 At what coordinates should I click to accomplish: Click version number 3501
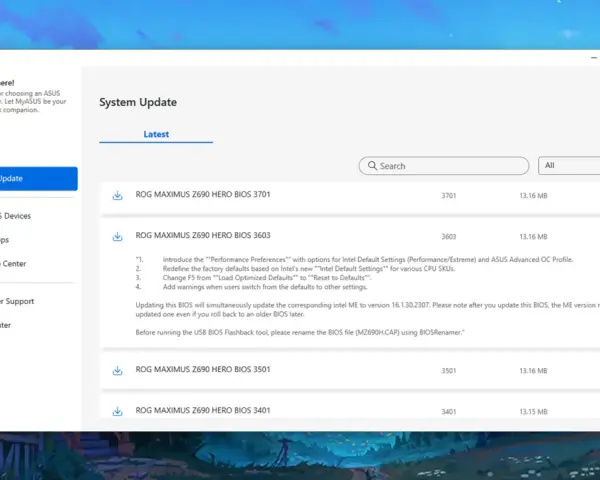point(448,371)
